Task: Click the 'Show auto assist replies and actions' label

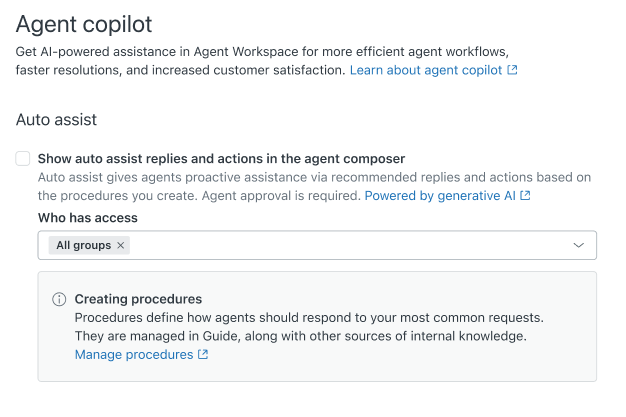Action: pyautogui.click(x=221, y=158)
